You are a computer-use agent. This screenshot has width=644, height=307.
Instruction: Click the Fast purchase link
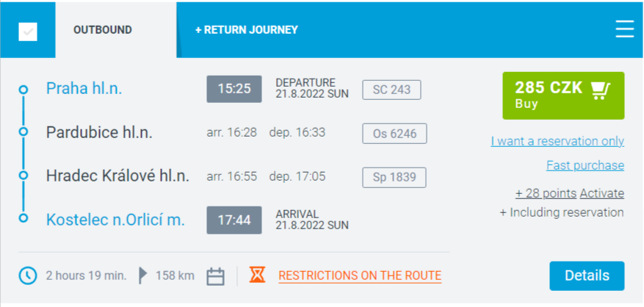[x=585, y=165]
